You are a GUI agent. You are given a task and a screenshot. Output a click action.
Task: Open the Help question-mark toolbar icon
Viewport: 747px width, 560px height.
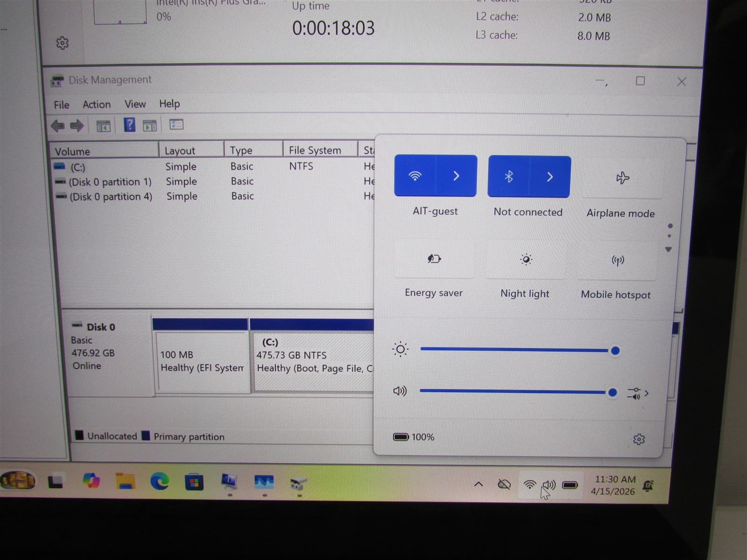[129, 125]
